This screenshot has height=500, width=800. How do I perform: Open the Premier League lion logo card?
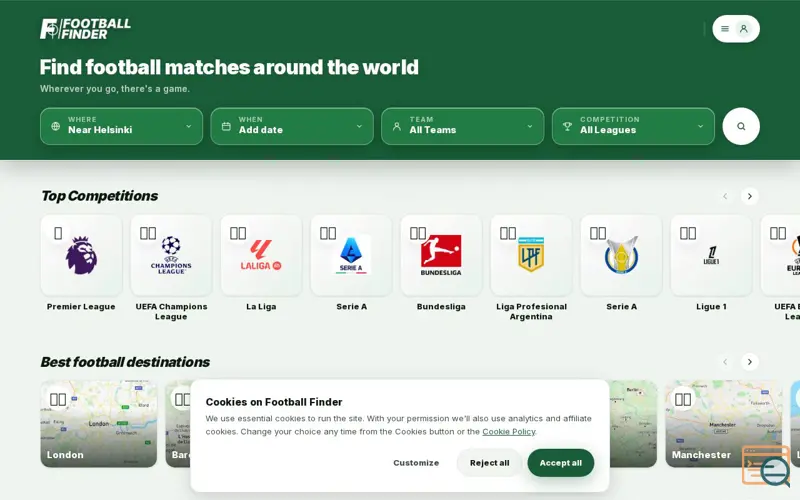tap(81, 255)
